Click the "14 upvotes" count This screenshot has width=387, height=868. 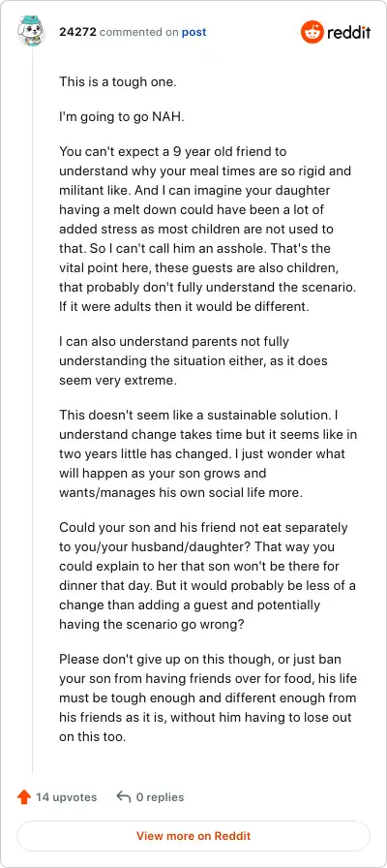click(67, 797)
